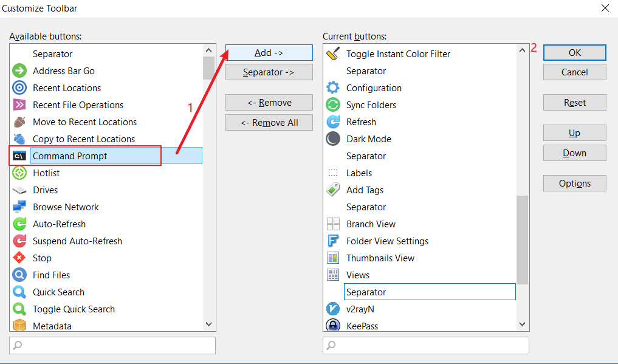
Task: Click the Toggle Instant Color Filter icon
Action: coord(333,54)
